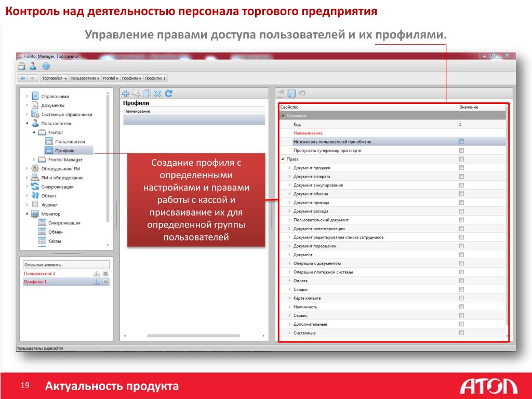Click Frontol breadcrumb segment
532x399 pixels.
111,78
